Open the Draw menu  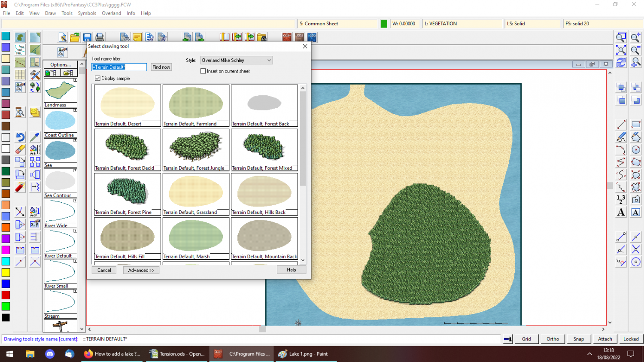tap(51, 13)
